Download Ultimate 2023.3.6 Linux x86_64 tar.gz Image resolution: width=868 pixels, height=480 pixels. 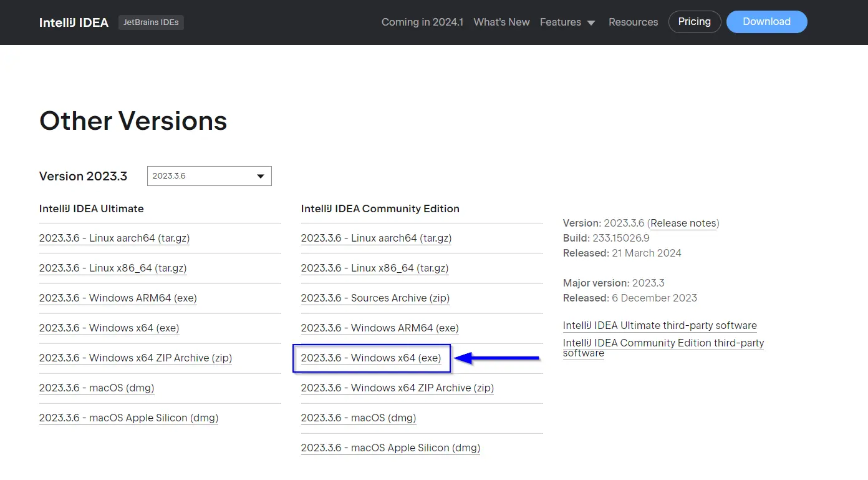coord(113,268)
